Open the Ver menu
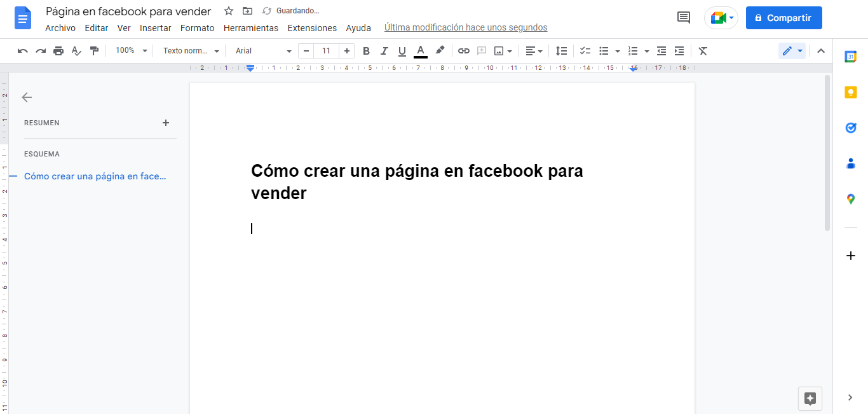Screen dimensions: 868x414 point(124,28)
